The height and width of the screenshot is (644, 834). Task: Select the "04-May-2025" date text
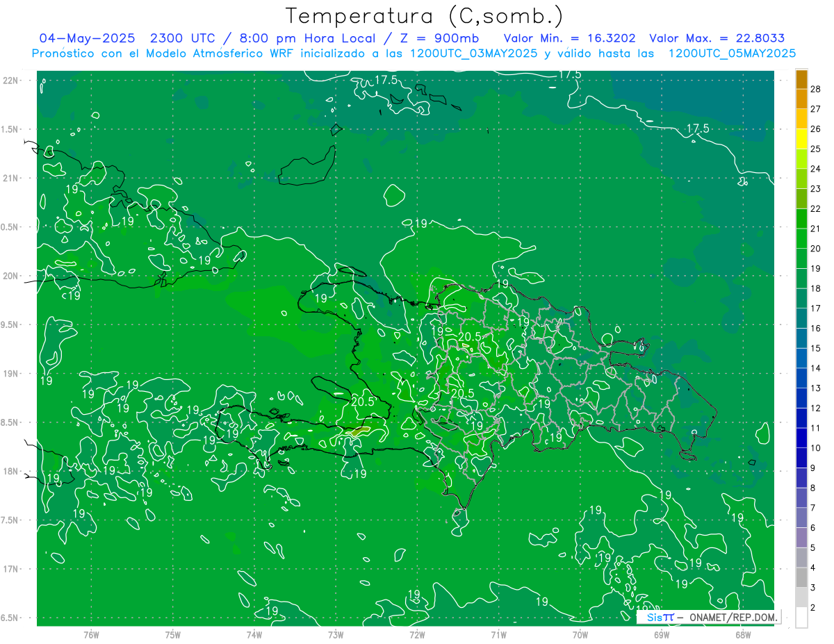87,38
